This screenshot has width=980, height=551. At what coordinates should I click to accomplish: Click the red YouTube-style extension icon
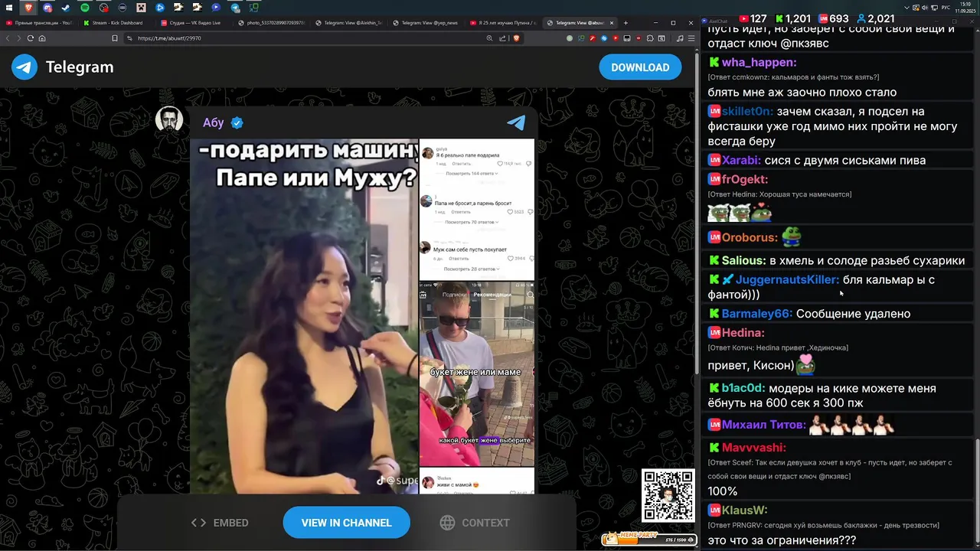point(616,38)
